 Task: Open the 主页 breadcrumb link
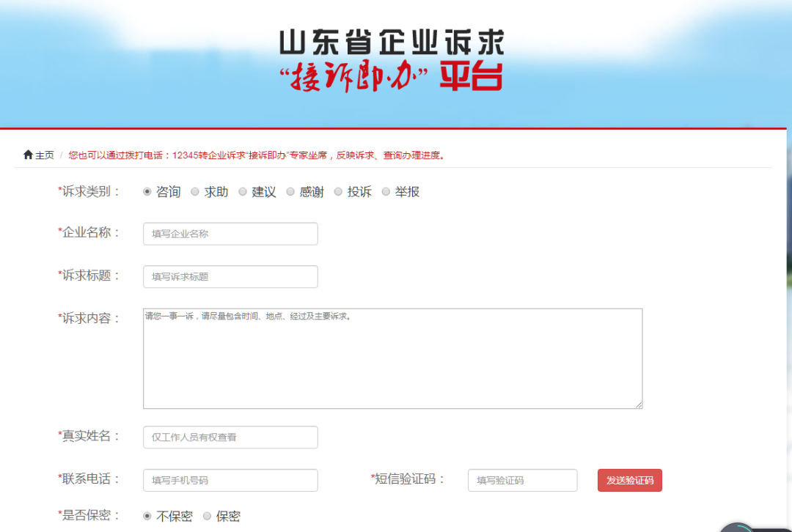pos(45,155)
